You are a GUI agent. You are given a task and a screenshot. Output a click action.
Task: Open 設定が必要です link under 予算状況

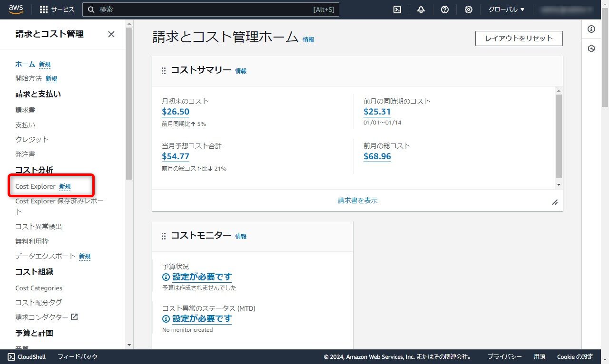[202, 277]
